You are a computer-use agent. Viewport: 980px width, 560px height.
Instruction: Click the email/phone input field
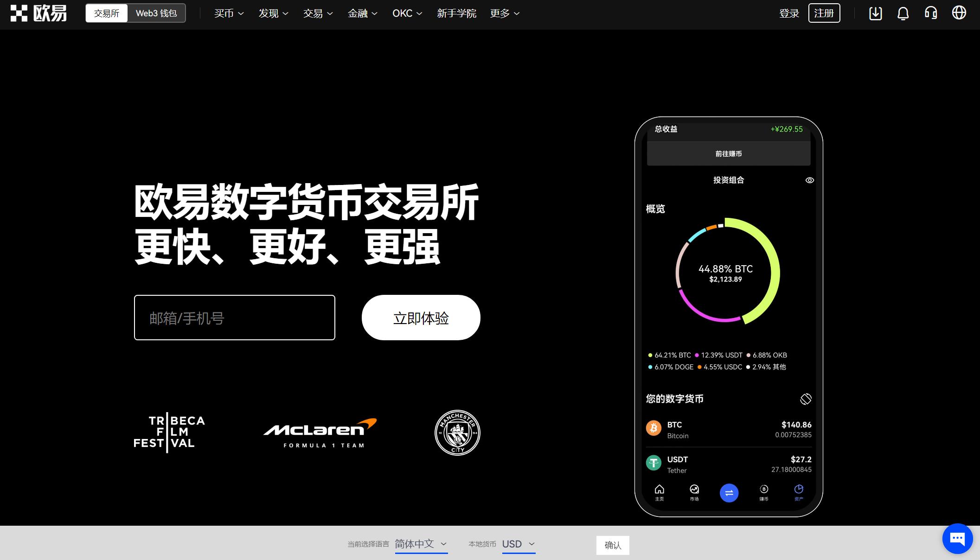click(x=235, y=318)
